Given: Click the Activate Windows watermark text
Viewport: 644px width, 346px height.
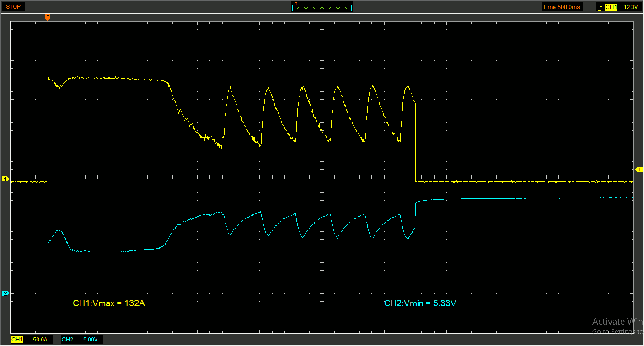Looking at the screenshot, I should tap(617, 321).
